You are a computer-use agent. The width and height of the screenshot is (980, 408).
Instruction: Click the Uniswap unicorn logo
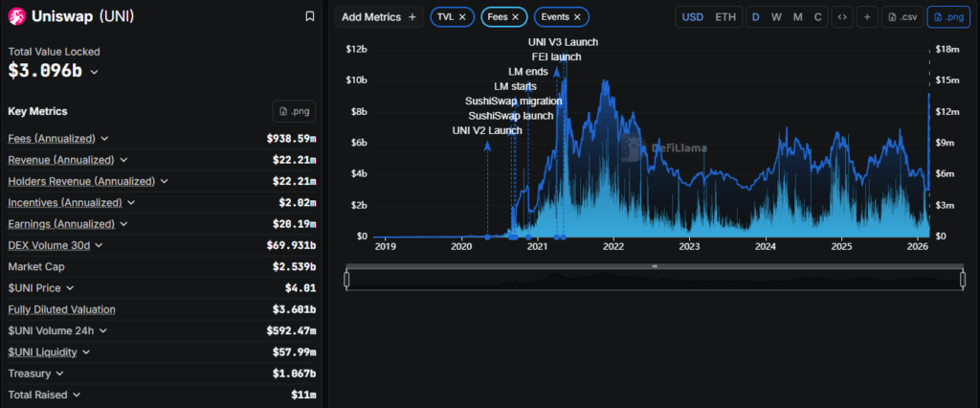[16, 16]
